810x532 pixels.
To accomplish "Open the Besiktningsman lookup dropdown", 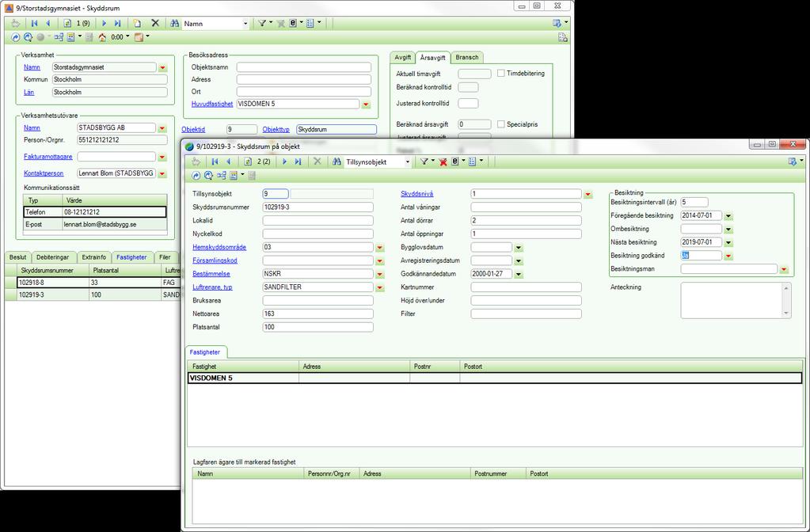I will click(784, 269).
